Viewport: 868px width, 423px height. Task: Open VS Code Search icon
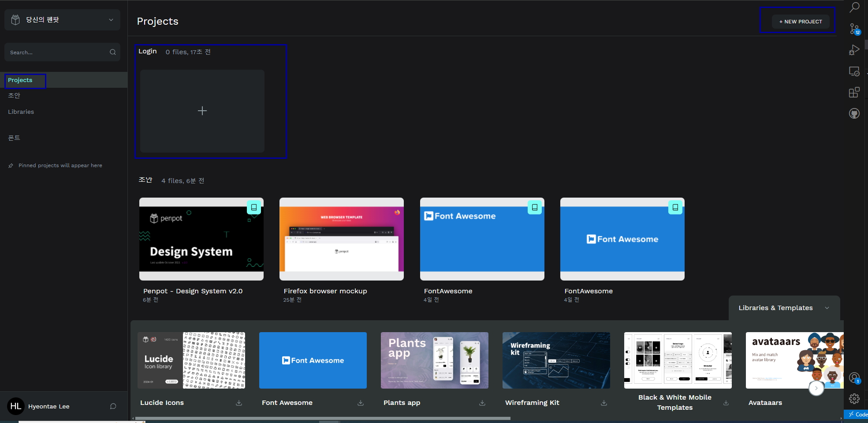coord(854,7)
